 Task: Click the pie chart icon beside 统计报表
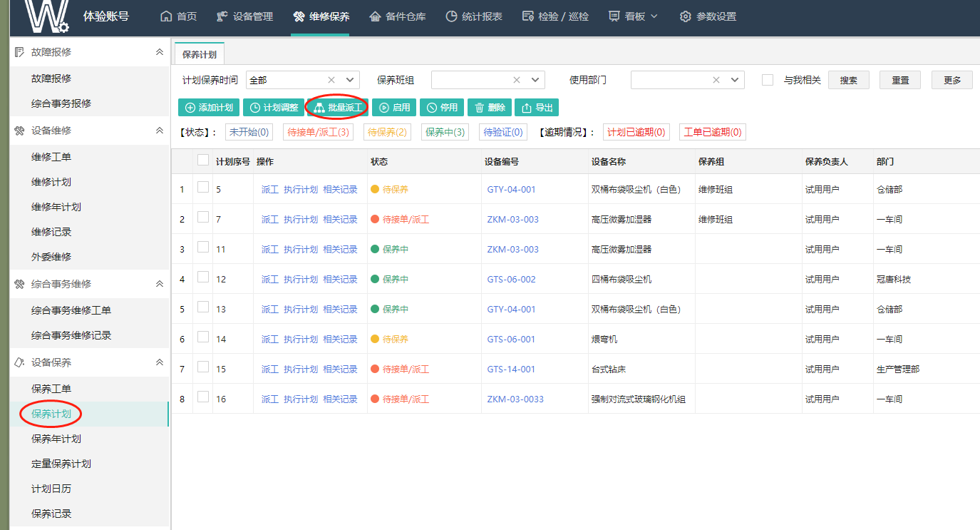coord(451,16)
